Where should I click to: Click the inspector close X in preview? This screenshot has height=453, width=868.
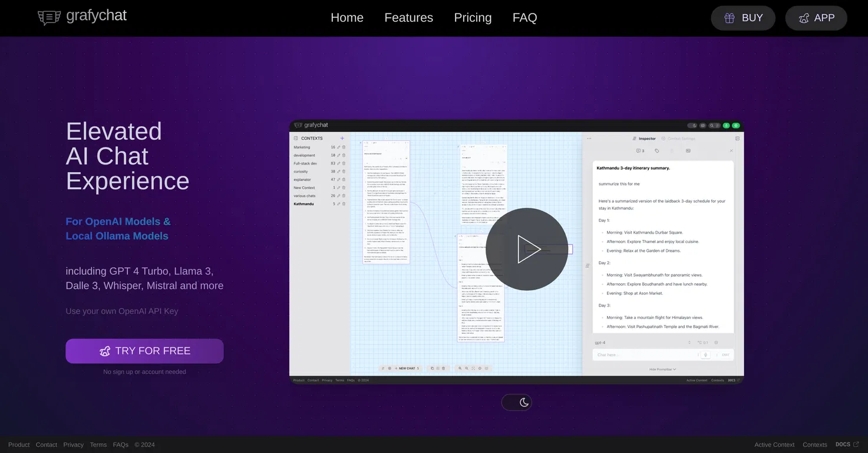(731, 151)
